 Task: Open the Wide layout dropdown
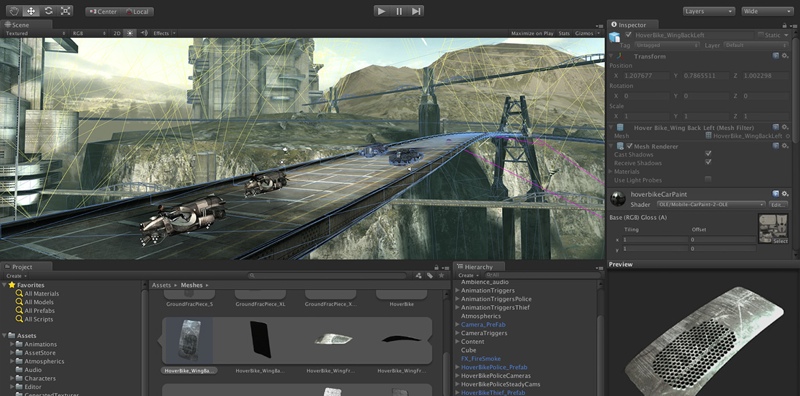pyautogui.click(x=767, y=11)
